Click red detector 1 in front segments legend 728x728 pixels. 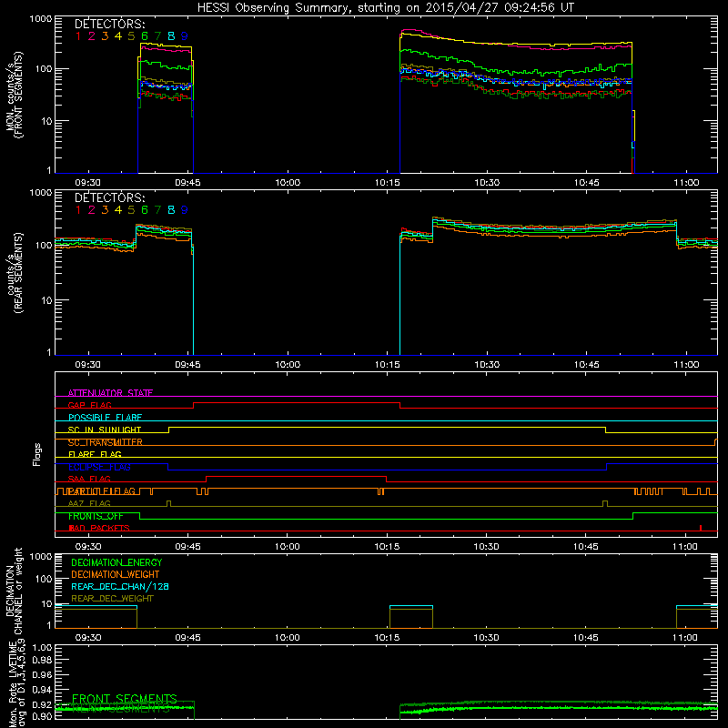78,35
